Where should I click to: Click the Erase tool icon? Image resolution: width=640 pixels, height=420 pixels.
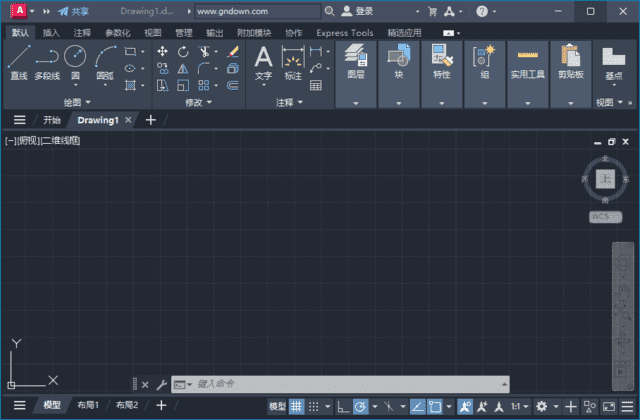tap(233, 51)
